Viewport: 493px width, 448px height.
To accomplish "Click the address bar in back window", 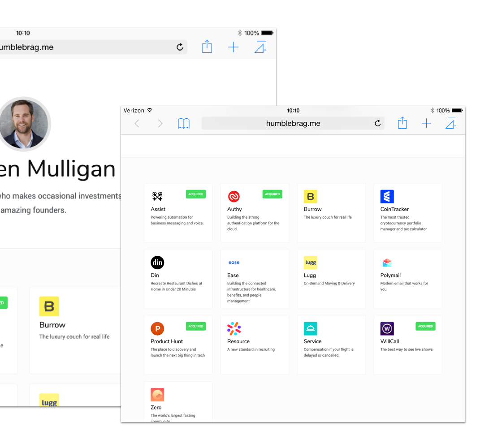I will [93, 47].
